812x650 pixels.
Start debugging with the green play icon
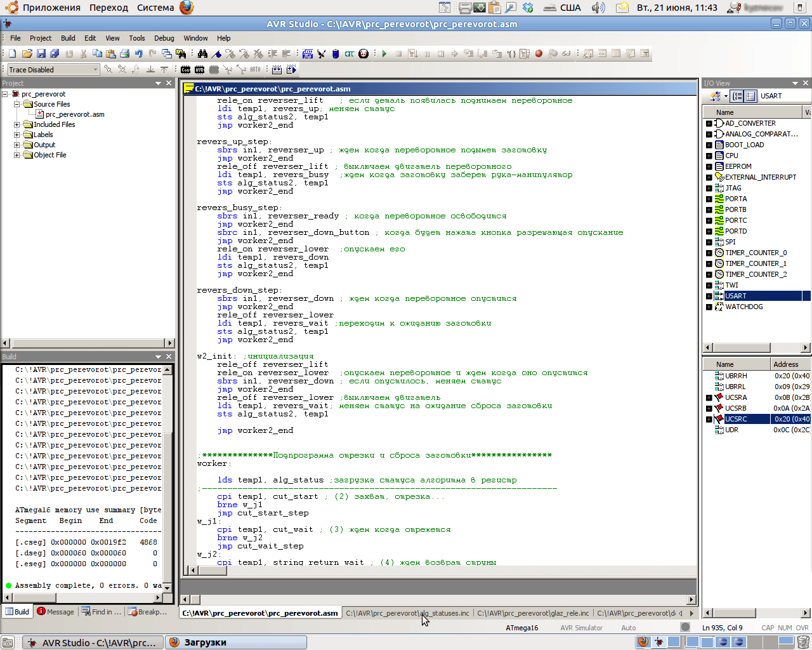pos(384,54)
